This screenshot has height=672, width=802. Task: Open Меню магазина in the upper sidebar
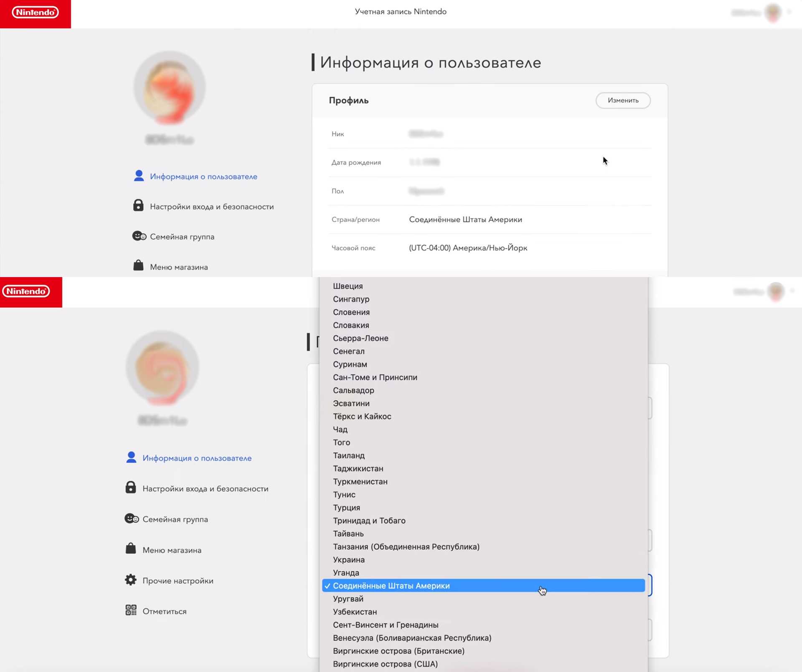tap(178, 267)
